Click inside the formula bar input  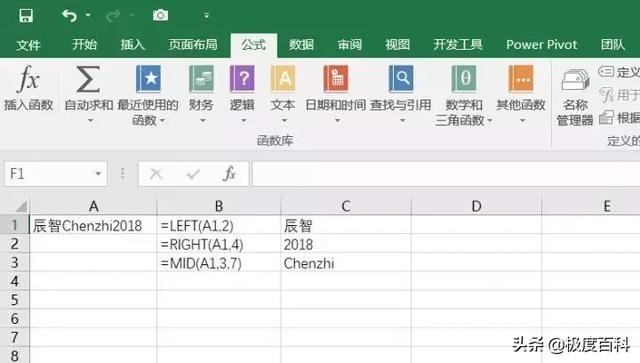click(446, 174)
